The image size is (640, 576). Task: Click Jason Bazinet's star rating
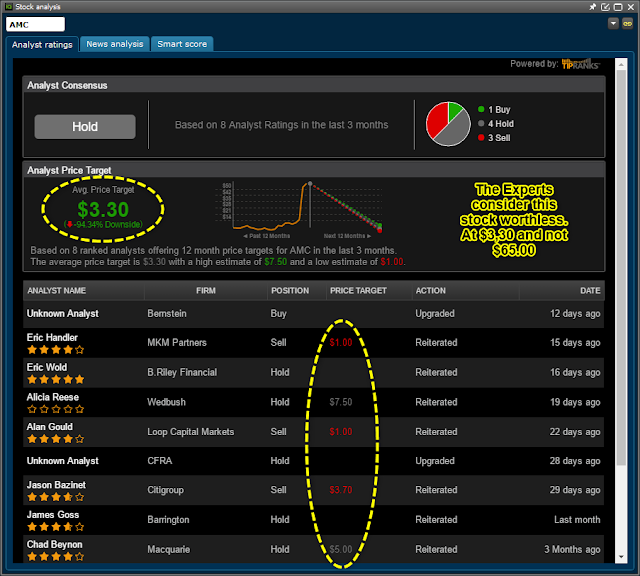click(56, 497)
